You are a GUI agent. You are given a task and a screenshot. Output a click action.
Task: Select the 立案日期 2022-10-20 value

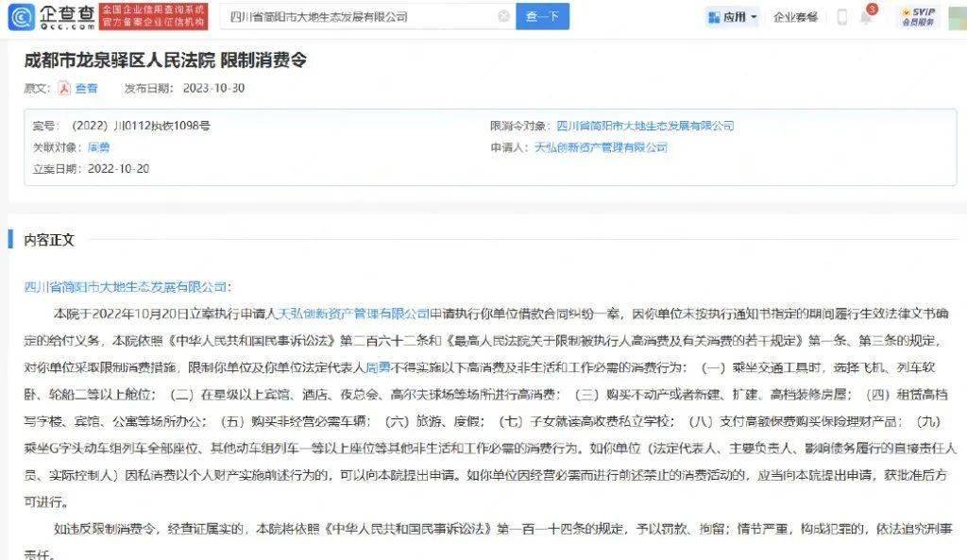[118, 169]
